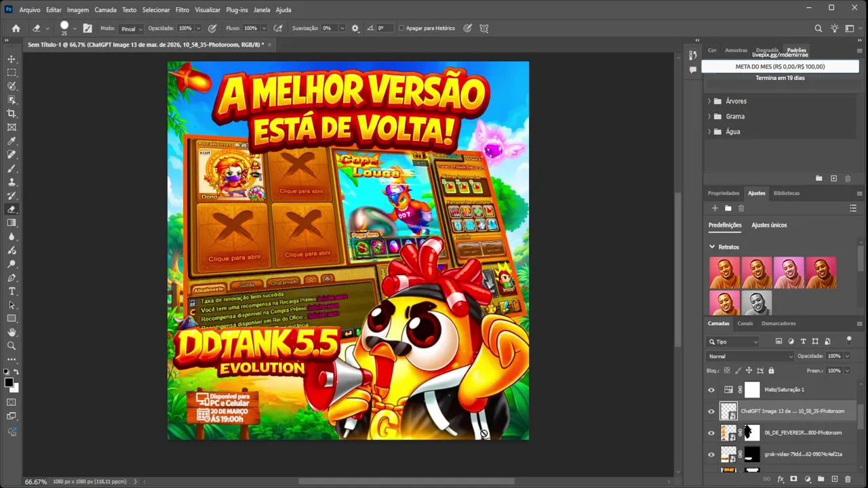868x488 pixels.
Task: Create new adjustment layer icon
Action: point(807,479)
